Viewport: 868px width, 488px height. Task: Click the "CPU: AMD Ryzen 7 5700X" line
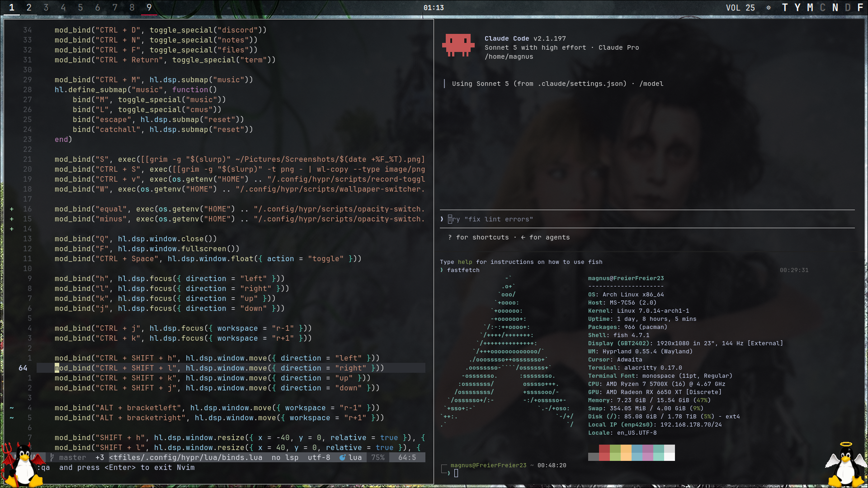coord(657,384)
